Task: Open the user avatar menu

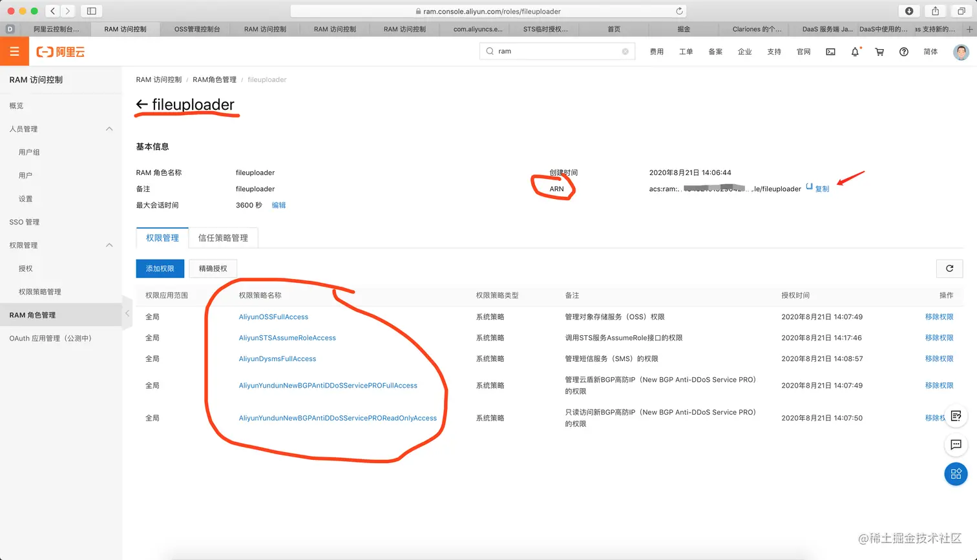Action: (961, 52)
